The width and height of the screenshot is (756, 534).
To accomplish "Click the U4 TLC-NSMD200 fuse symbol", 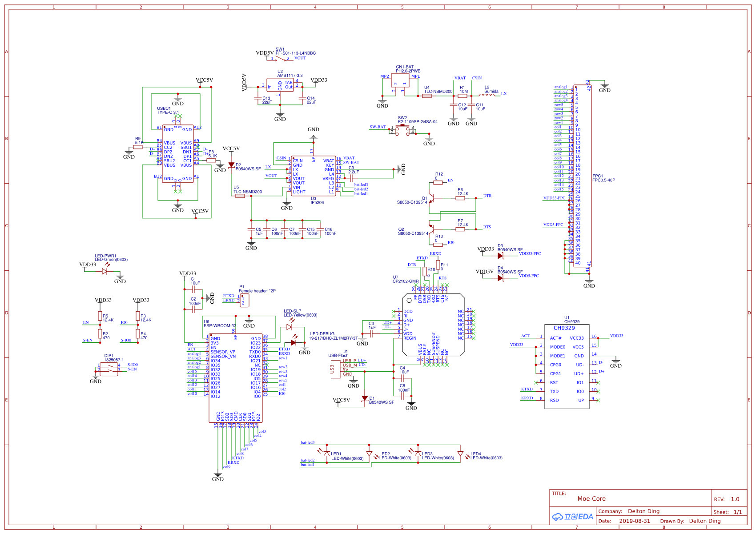I will coord(426,96).
